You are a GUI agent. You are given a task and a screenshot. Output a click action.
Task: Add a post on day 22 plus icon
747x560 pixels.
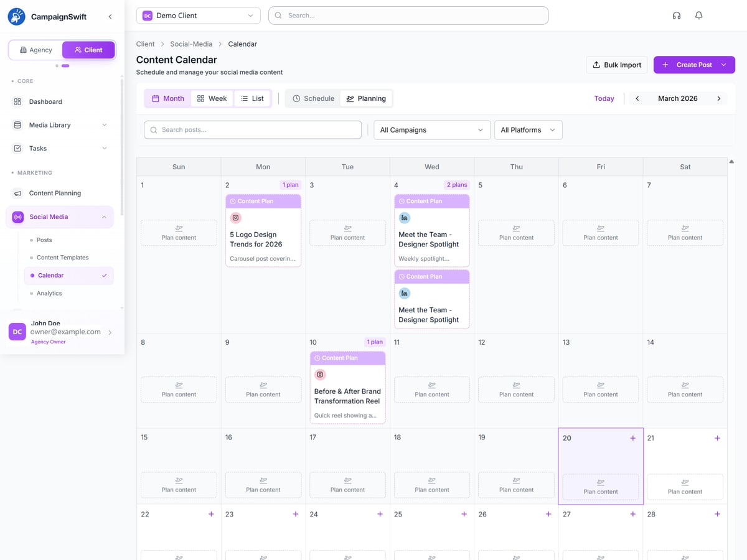(211, 514)
